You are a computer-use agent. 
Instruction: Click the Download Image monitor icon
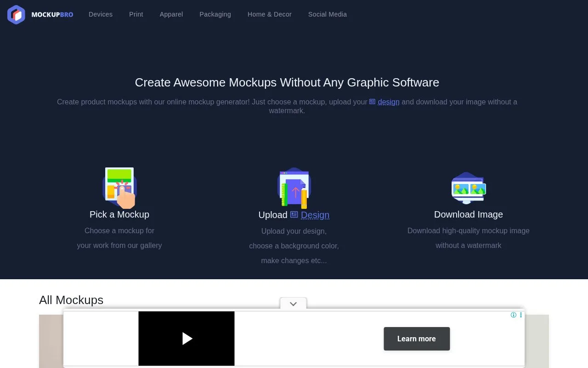(469, 188)
